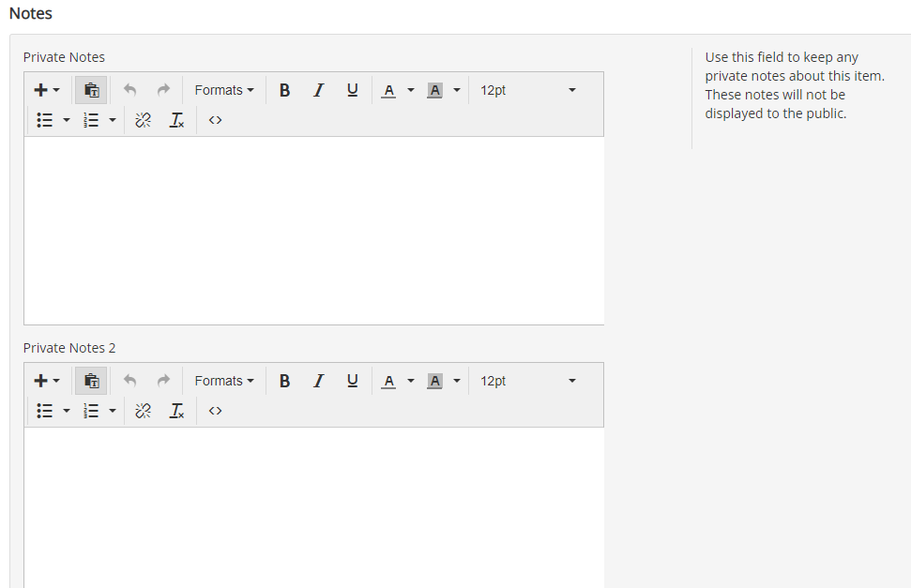Open source code view in Private Notes

tap(215, 120)
